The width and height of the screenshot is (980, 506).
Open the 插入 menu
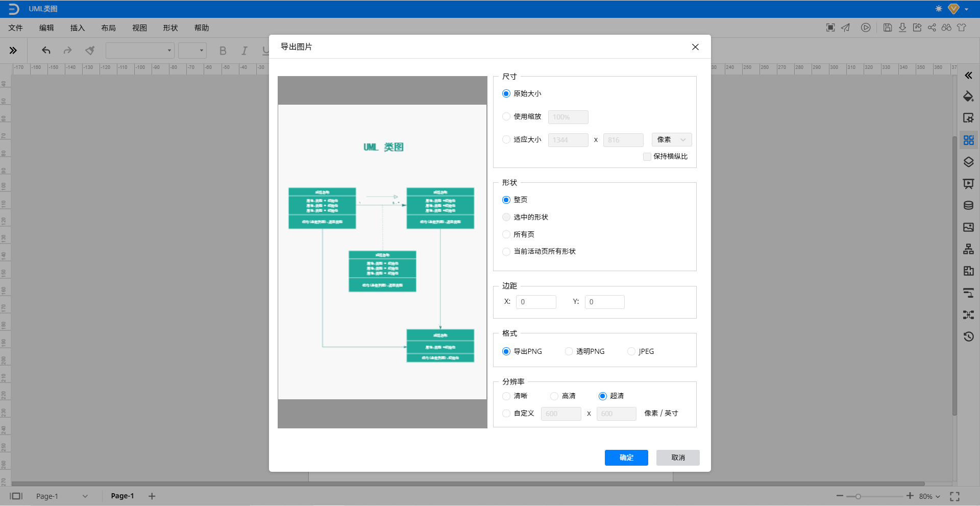click(77, 28)
